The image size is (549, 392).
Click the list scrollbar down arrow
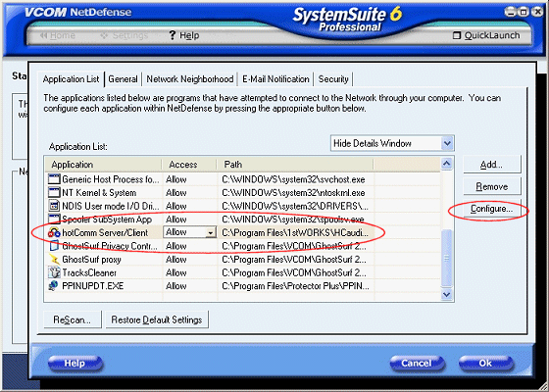[447, 294]
